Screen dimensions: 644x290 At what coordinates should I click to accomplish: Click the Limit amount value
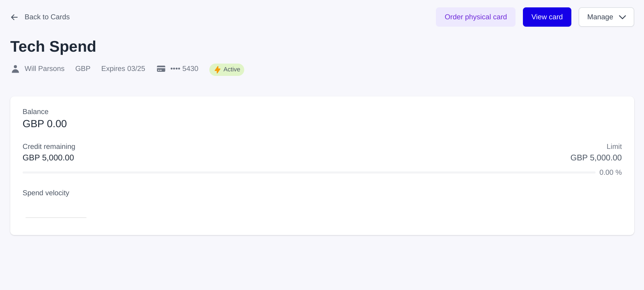click(x=596, y=158)
